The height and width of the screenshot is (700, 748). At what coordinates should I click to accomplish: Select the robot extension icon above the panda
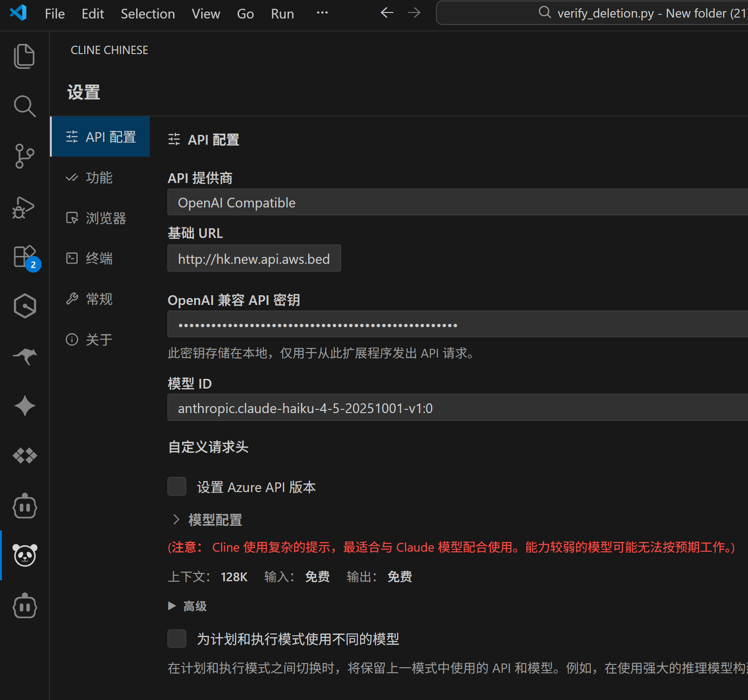[x=25, y=506]
